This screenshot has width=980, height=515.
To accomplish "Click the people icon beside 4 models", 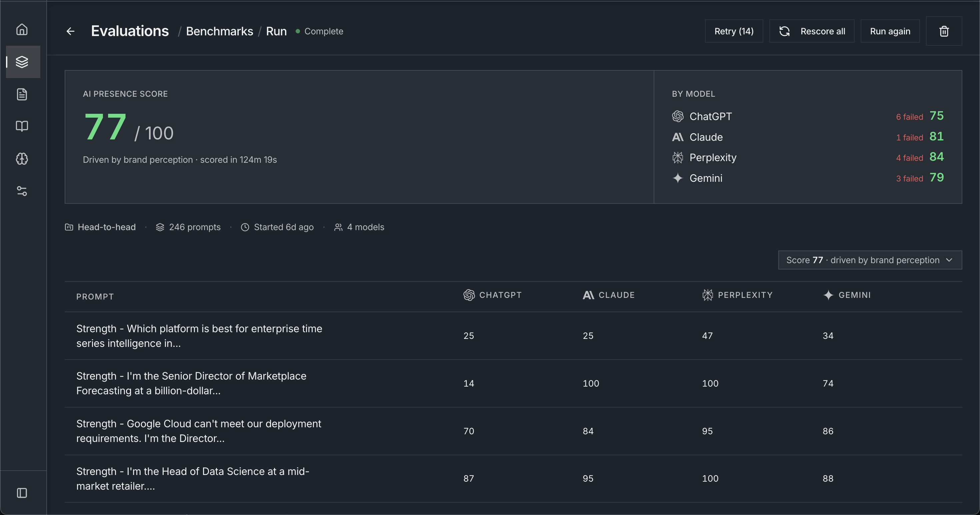I will (338, 227).
